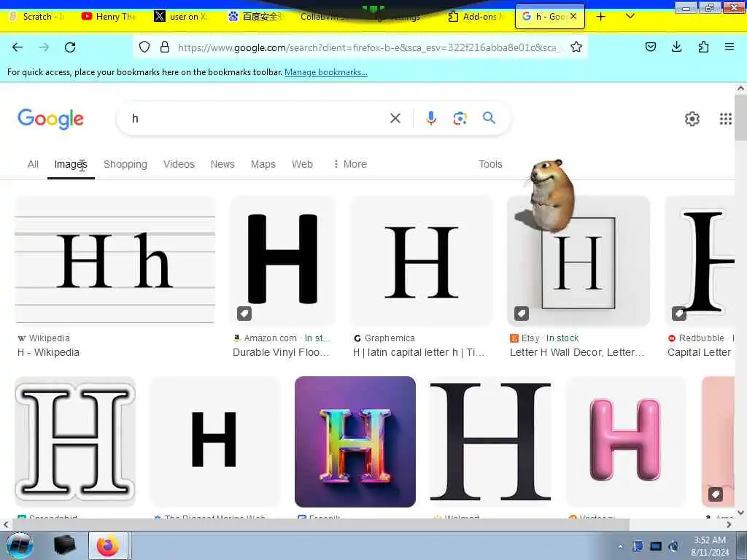Switch to the 'user on X' tab
Screen dimensions: 747x560
click(182, 17)
